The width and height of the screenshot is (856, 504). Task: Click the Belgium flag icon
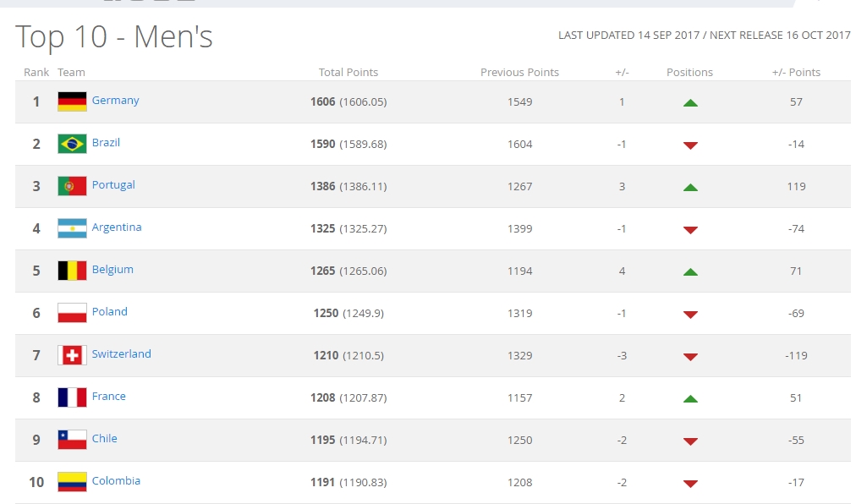coord(72,271)
